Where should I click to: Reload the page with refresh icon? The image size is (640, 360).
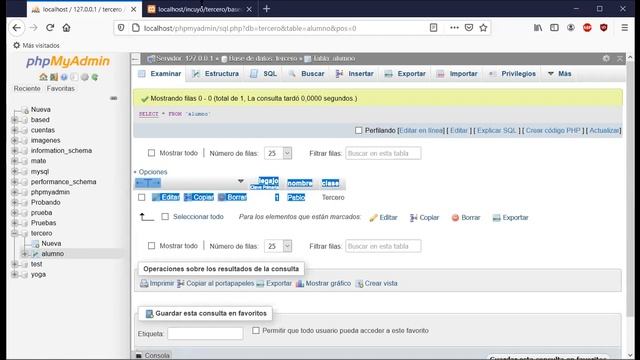50,28
